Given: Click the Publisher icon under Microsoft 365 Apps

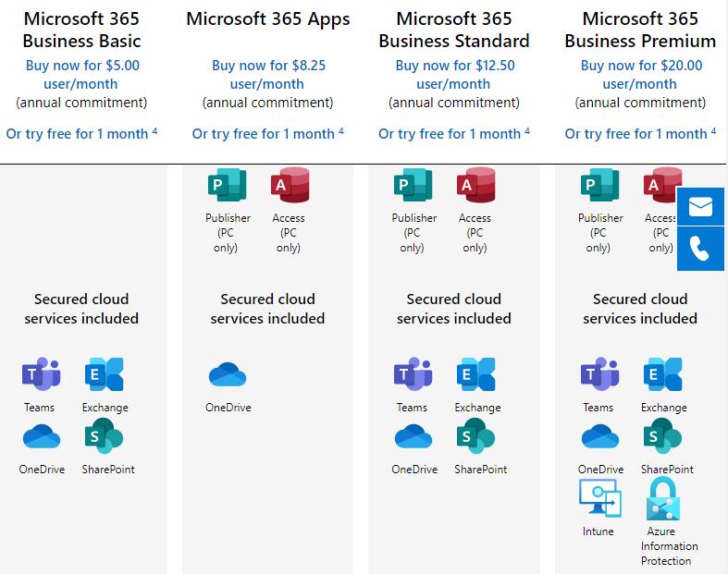Looking at the screenshot, I should 228,185.
